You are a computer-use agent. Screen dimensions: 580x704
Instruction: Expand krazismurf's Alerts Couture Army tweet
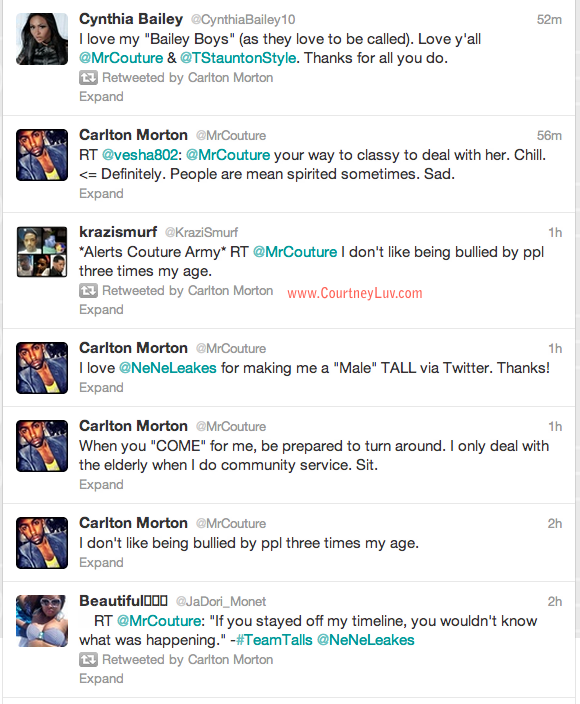click(101, 309)
